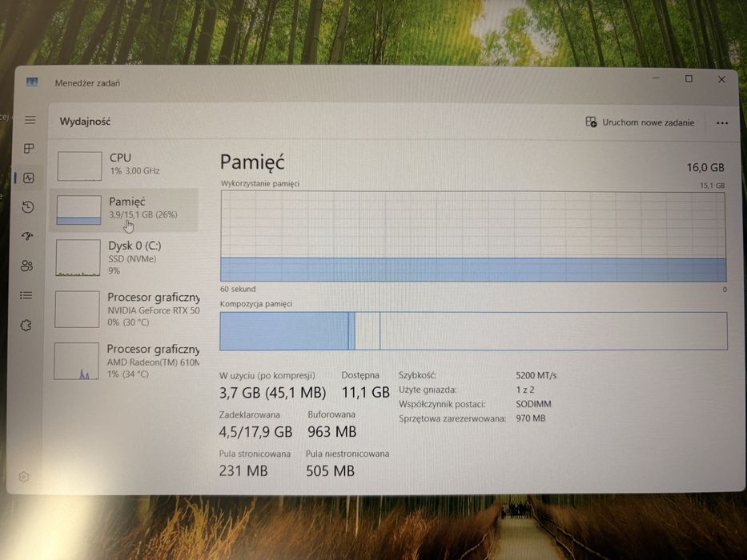Open the Users page icon

pyautogui.click(x=26, y=266)
